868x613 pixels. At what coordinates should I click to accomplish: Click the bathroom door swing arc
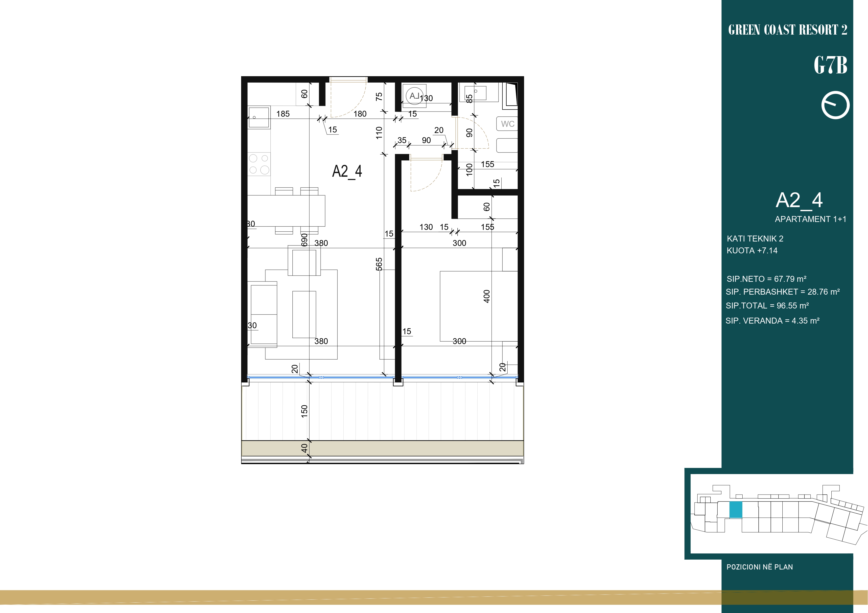pos(472,132)
